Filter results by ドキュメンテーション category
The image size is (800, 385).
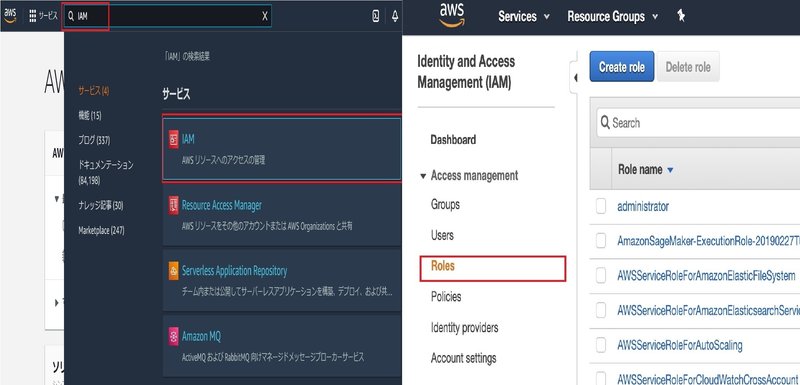click(106, 172)
